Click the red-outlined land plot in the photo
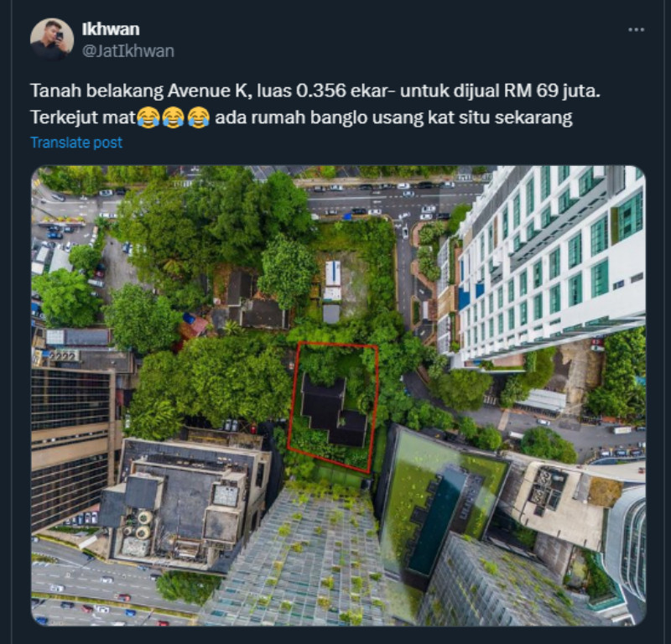The height and width of the screenshot is (644, 671). click(333, 407)
